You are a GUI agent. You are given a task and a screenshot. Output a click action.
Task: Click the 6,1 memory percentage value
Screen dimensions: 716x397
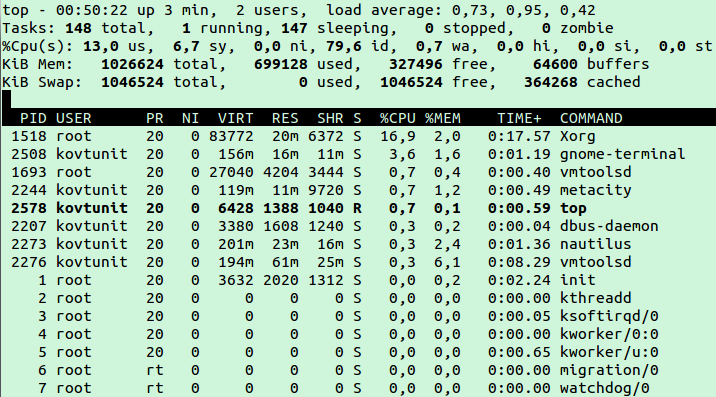coord(447,262)
